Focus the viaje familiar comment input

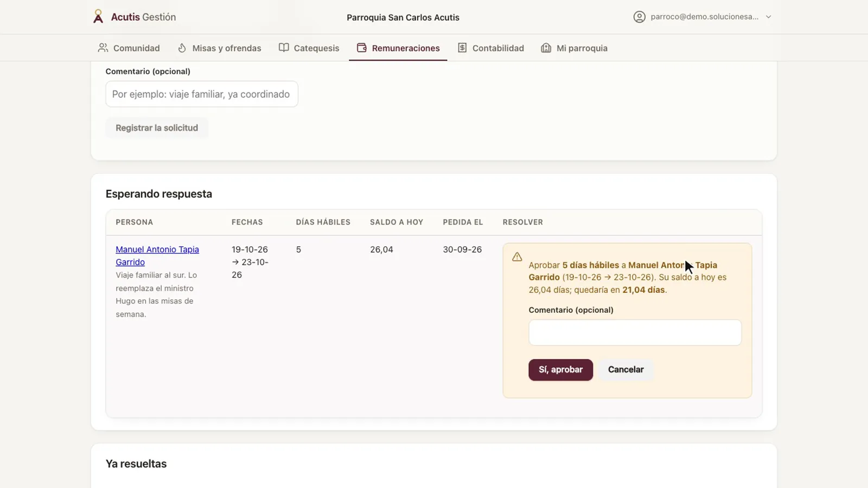click(x=202, y=94)
